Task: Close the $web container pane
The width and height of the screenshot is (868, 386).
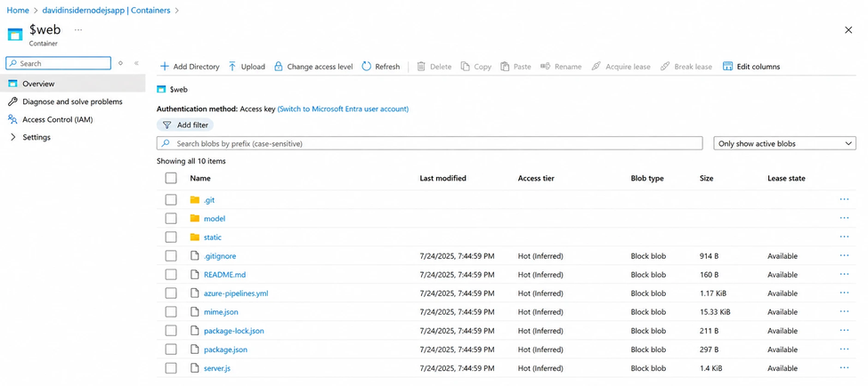Action: 848,30
